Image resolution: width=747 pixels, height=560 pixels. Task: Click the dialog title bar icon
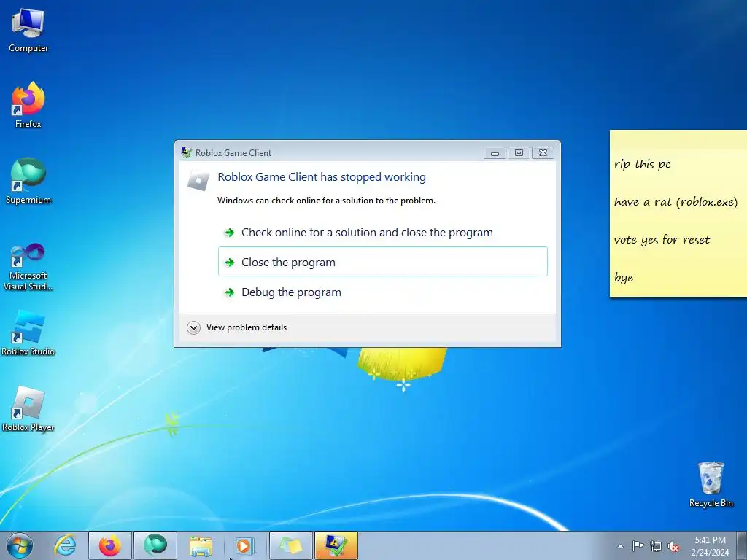pos(187,152)
